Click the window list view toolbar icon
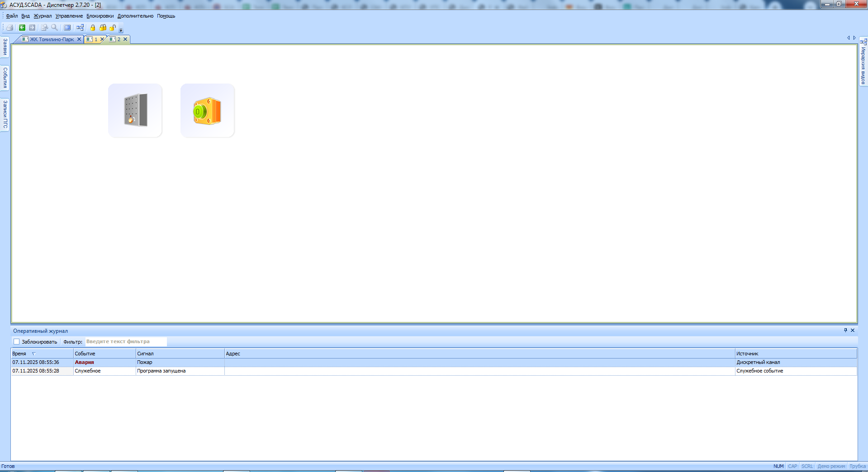 (67, 28)
